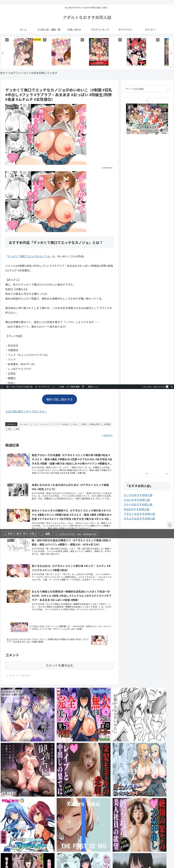Open the Resolution Test link

pos(89,534)
